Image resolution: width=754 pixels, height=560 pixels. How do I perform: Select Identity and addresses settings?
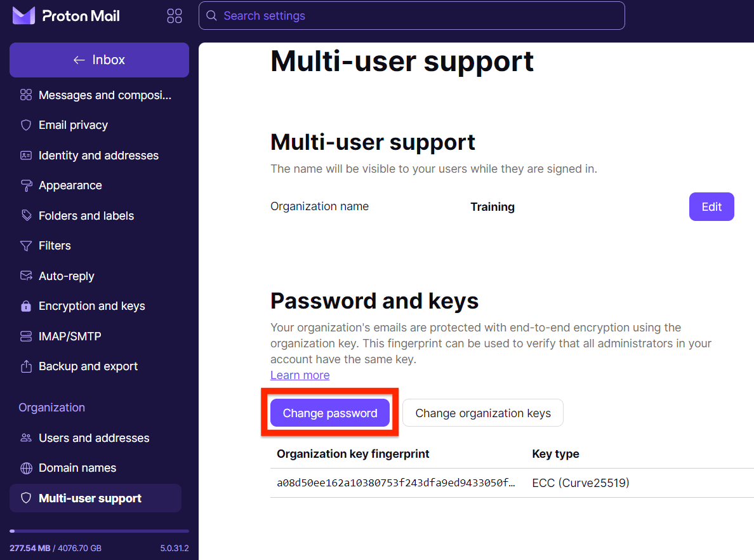(x=98, y=155)
